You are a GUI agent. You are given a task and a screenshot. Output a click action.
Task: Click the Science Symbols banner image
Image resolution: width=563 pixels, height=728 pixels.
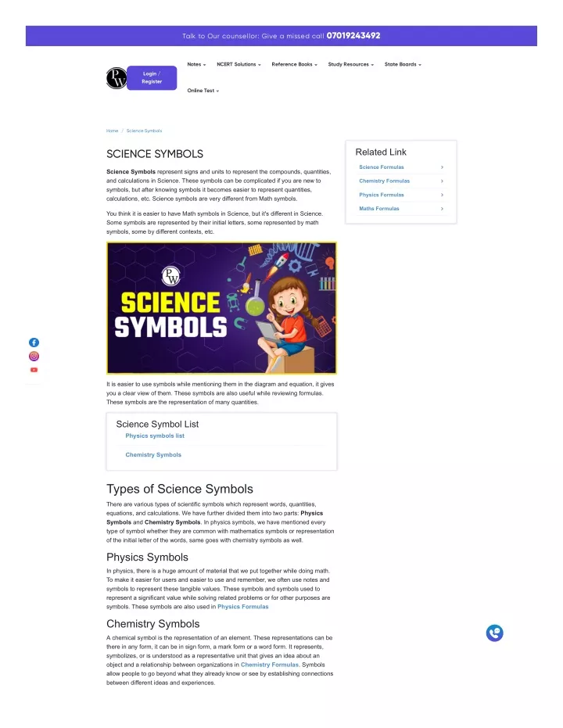pyautogui.click(x=221, y=308)
